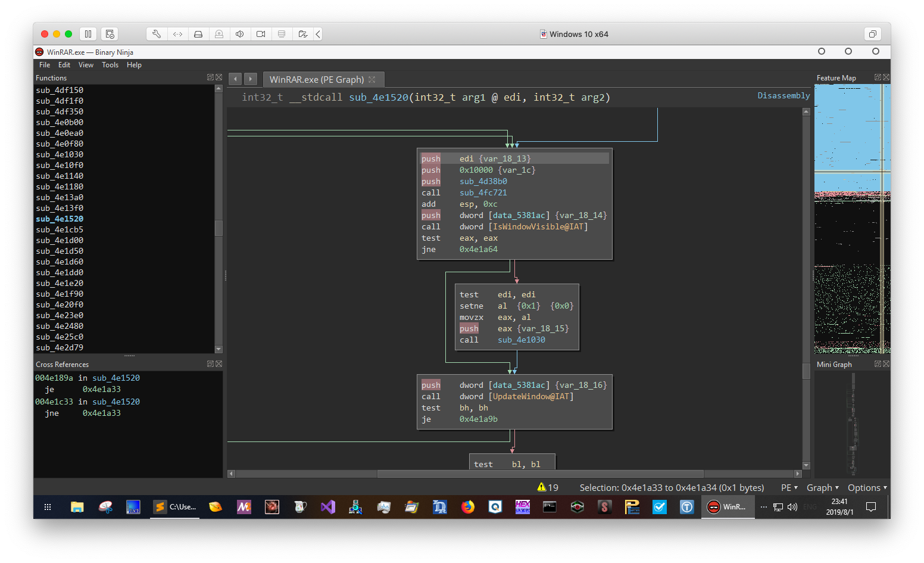Open Windows Start menu
The image size is (924, 563).
pos(48,507)
